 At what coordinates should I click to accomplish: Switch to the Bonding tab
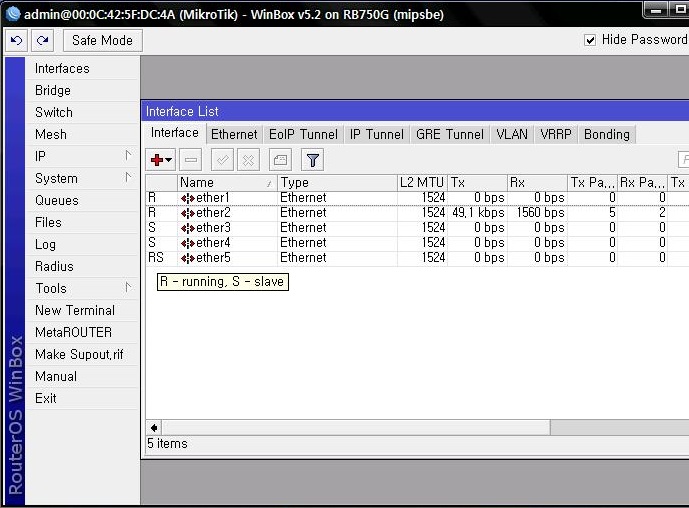click(x=607, y=134)
